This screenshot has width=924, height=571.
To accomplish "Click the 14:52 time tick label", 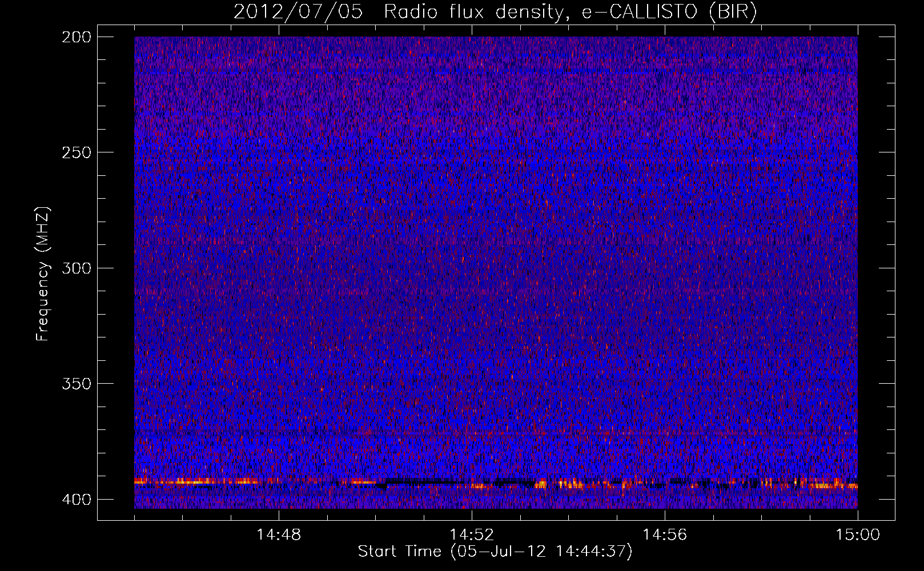I will [x=472, y=535].
